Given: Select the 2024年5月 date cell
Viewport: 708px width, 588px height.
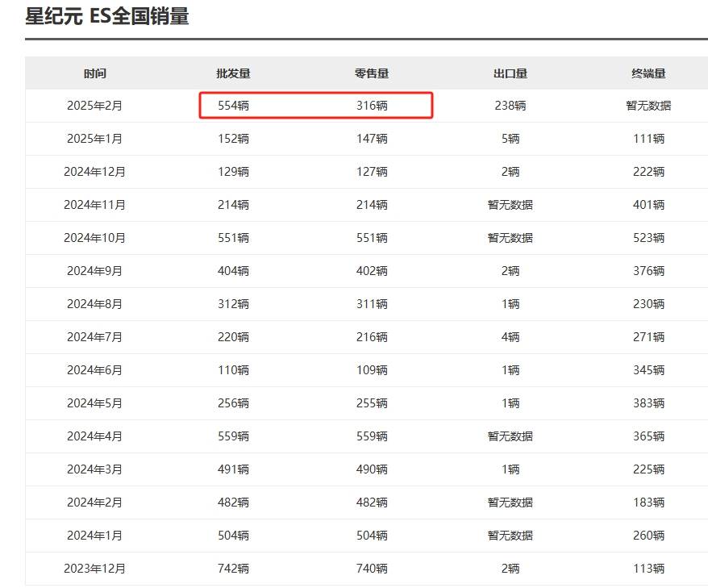Looking at the screenshot, I should (95, 402).
